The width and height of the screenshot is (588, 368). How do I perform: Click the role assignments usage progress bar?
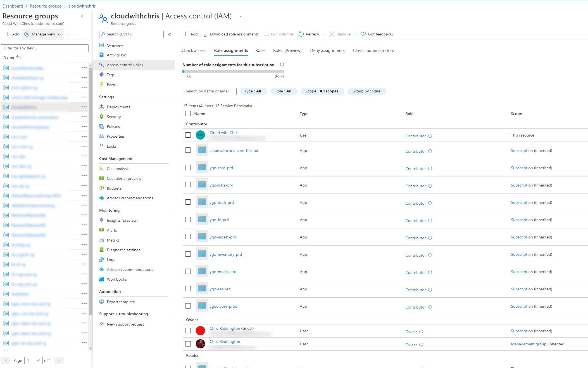[233, 71]
